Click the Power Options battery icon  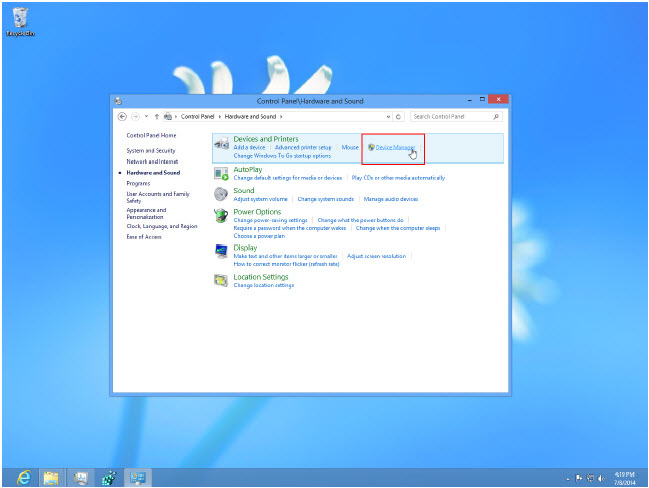pyautogui.click(x=221, y=216)
